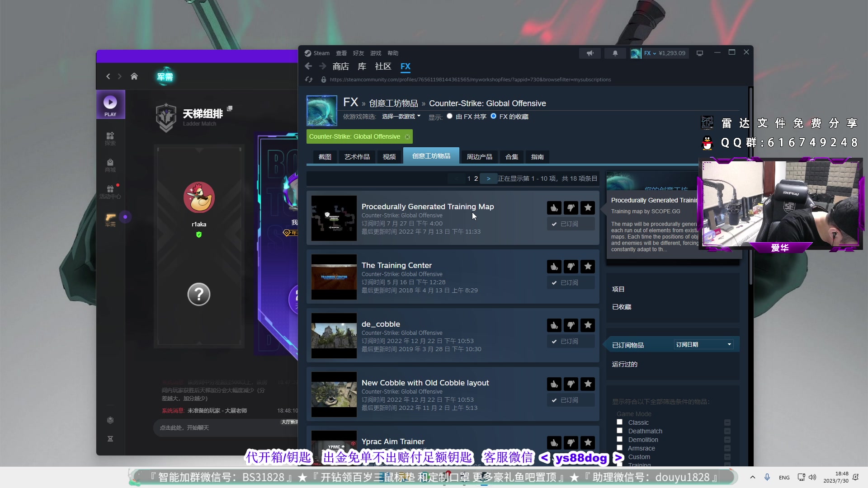Click r1aka chicken avatar in launcher
Screen dimensions: 868x488
[x=199, y=197]
